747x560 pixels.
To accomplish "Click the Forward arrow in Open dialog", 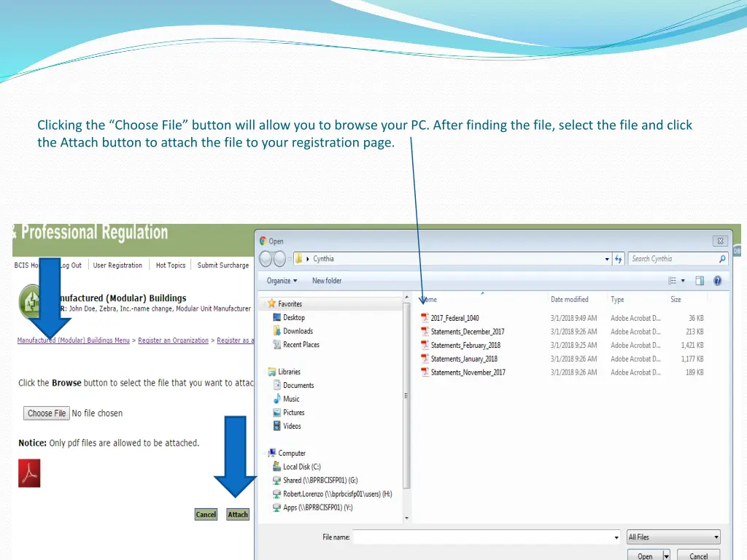I will pos(279,259).
